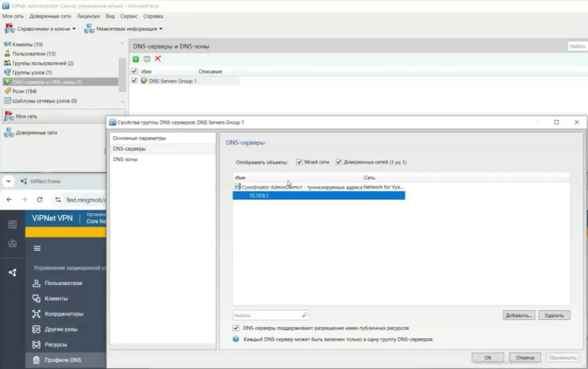This screenshot has height=369, width=588.
Task: Open the Вид menu
Action: tap(110, 16)
